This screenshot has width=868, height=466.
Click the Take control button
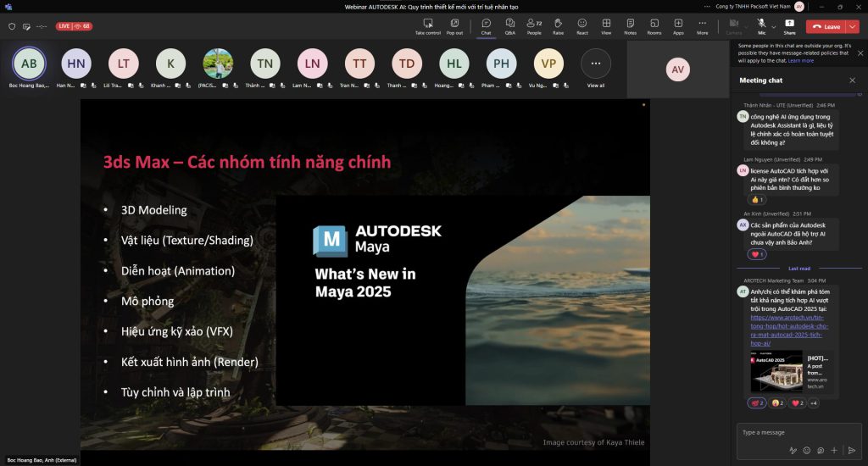428,26
